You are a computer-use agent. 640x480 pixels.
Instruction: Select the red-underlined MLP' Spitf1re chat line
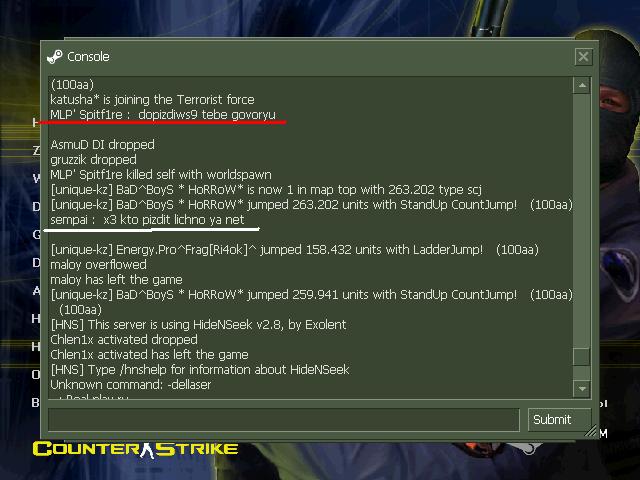[163, 115]
